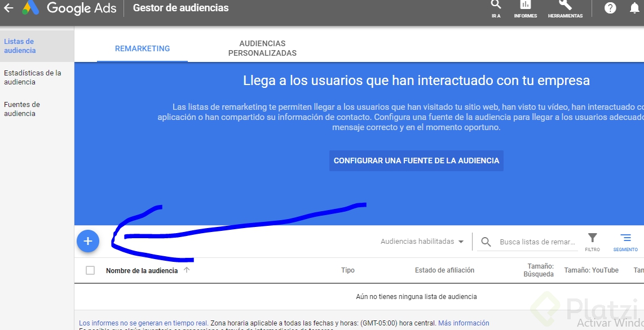This screenshot has width=644, height=330.
Task: Open the Filtro funnel filter
Action: pyautogui.click(x=592, y=242)
